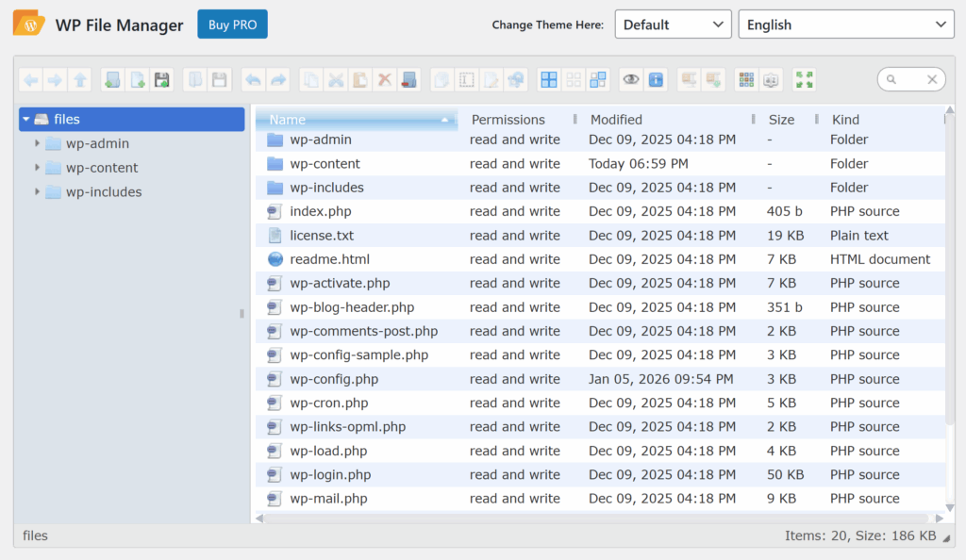
Task: Copy files using the copy toolbar icon
Action: coord(311,79)
